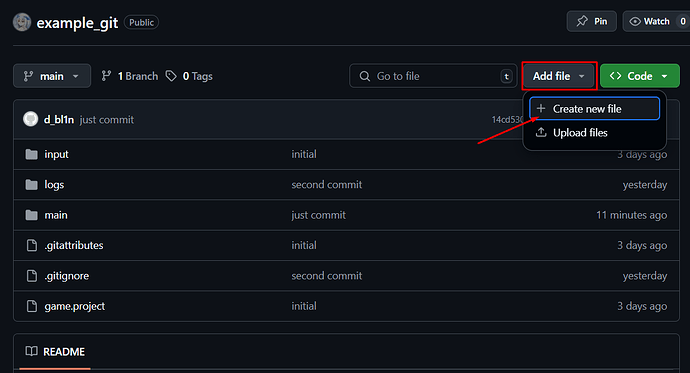Open the main branch selector dropdown
The width and height of the screenshot is (690, 373).
coord(52,76)
